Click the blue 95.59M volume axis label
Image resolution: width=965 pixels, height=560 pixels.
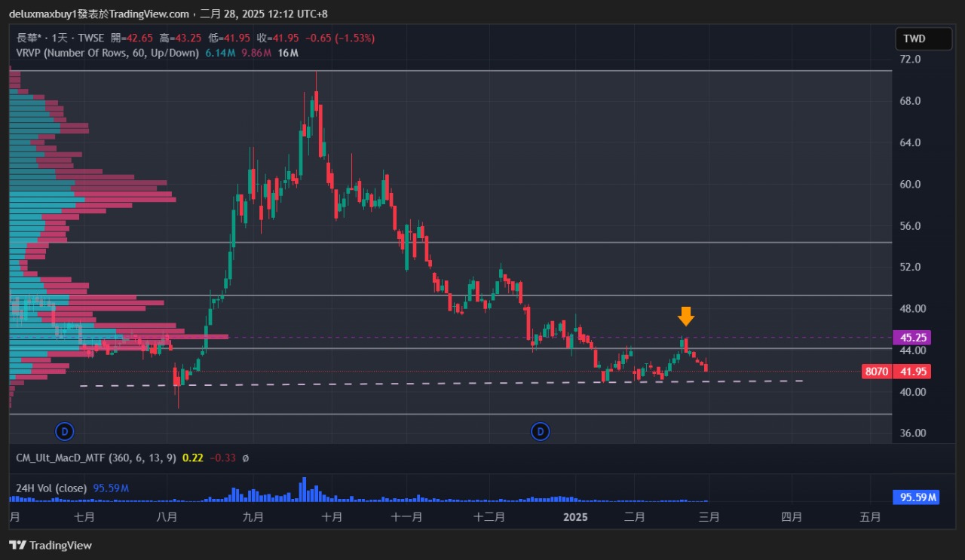pyautogui.click(x=917, y=497)
